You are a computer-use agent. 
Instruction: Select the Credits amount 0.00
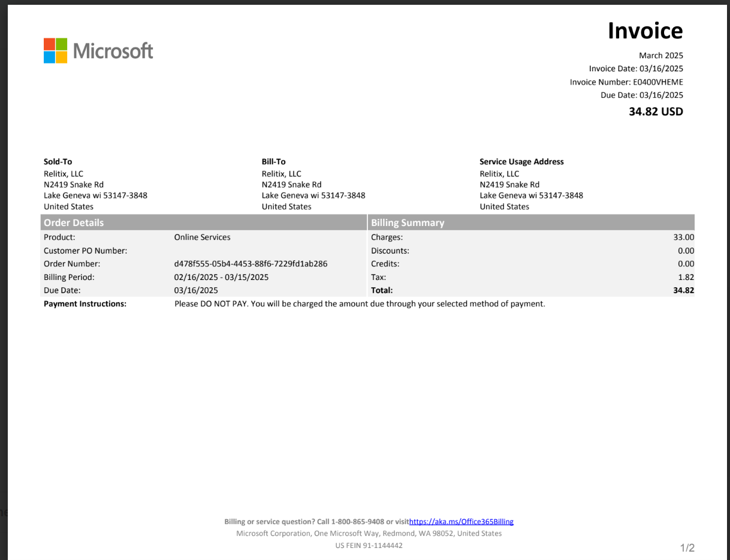click(x=686, y=264)
